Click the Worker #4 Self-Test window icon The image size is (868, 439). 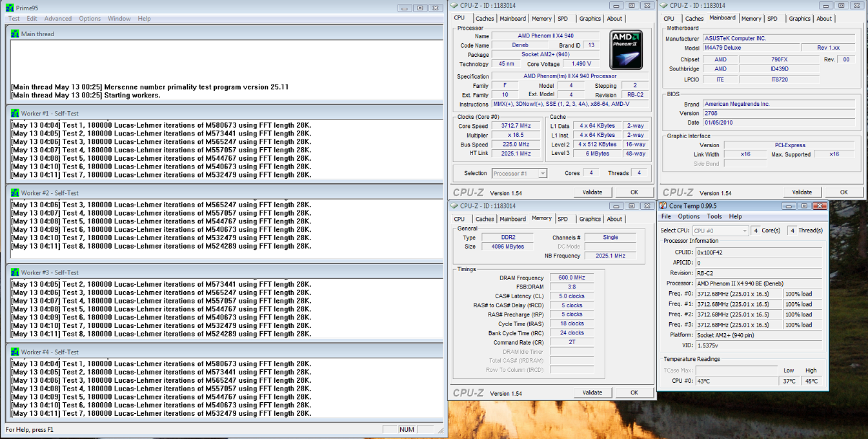pyautogui.click(x=15, y=352)
